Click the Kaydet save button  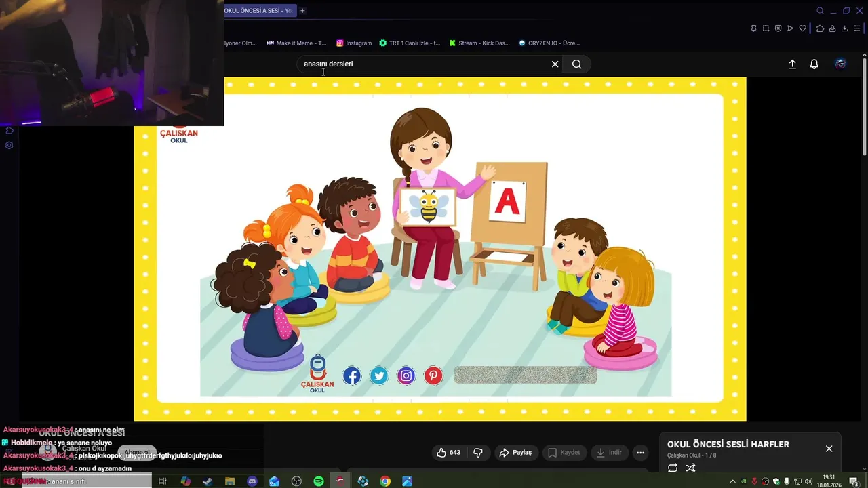tap(564, 453)
